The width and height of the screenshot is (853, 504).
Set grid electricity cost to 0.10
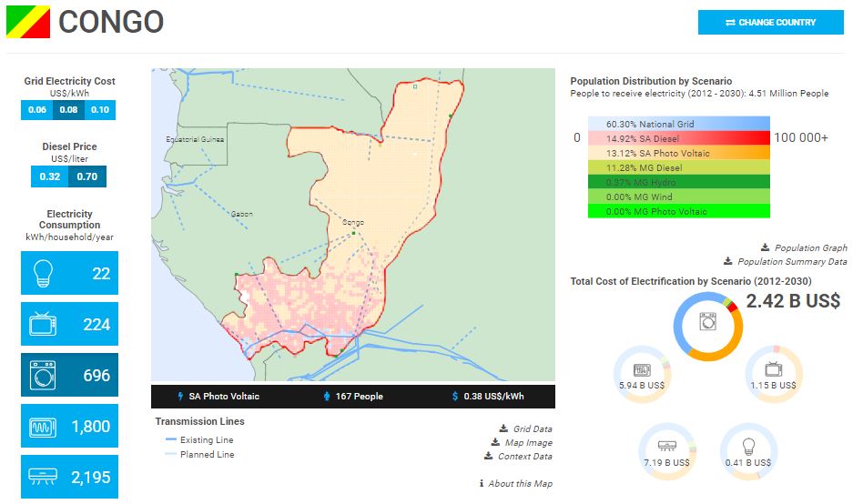click(x=100, y=110)
